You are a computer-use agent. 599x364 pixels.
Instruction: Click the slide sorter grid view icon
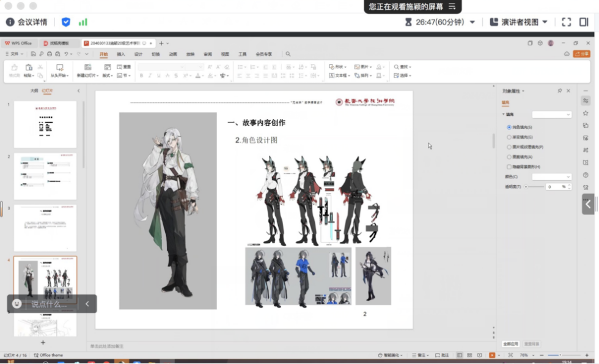pyautogui.click(x=469, y=355)
